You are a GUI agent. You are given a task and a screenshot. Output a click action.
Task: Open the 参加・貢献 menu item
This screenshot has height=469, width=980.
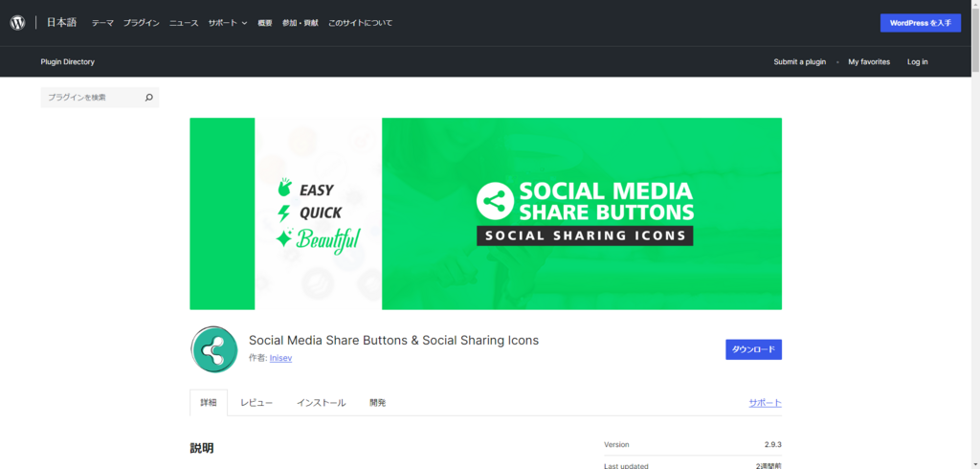tap(300, 23)
